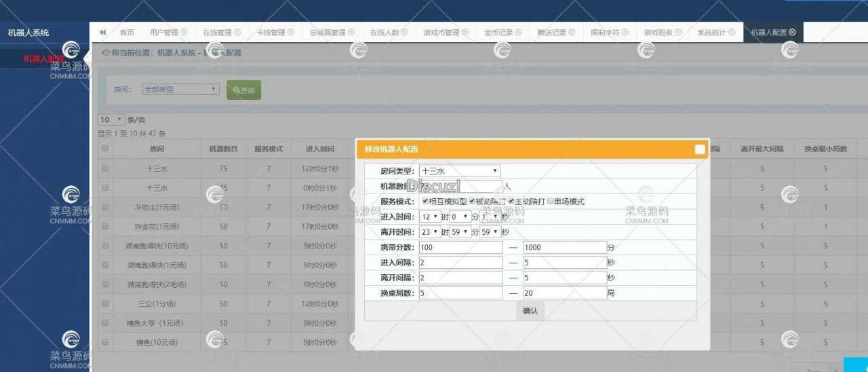Select 机器人配置 in the left sidebar
This screenshot has width=868, height=372.
click(43, 58)
